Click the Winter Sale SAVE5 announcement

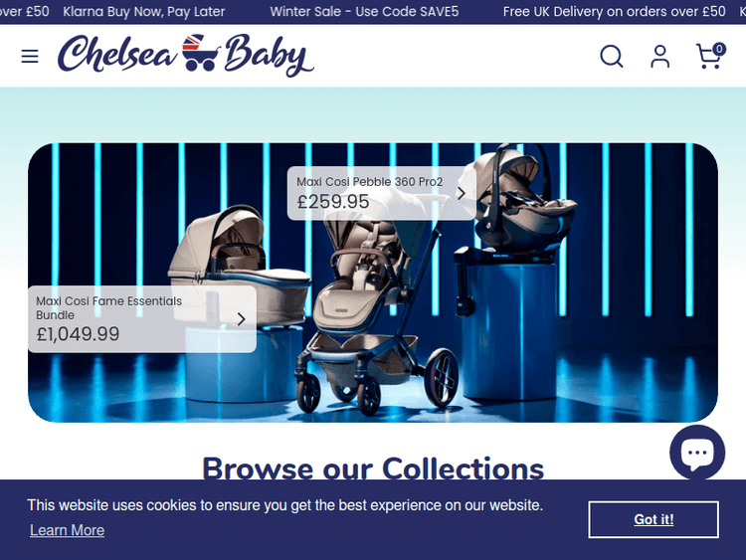pos(364,11)
